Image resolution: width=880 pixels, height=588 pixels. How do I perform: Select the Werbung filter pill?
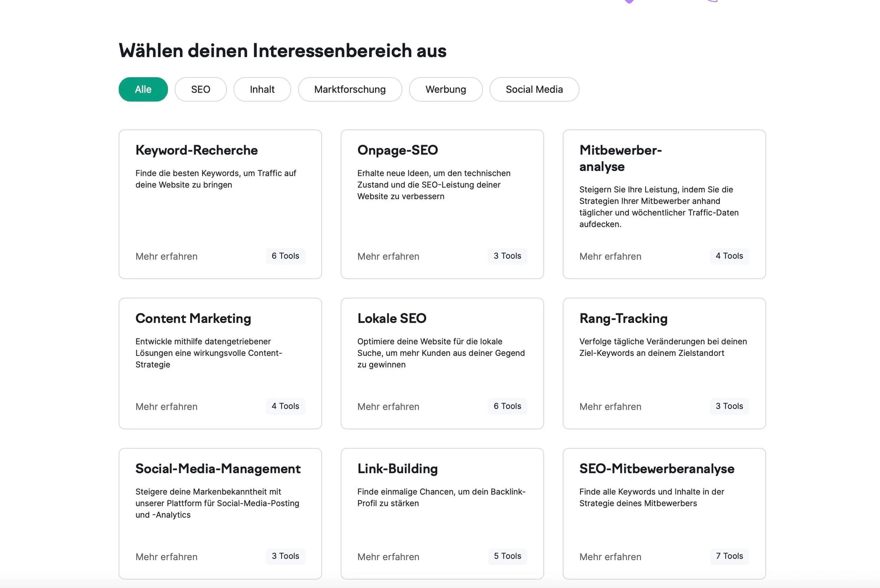point(445,89)
